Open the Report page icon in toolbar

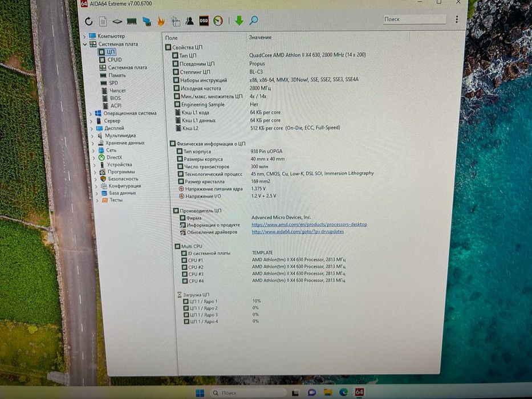[103, 22]
